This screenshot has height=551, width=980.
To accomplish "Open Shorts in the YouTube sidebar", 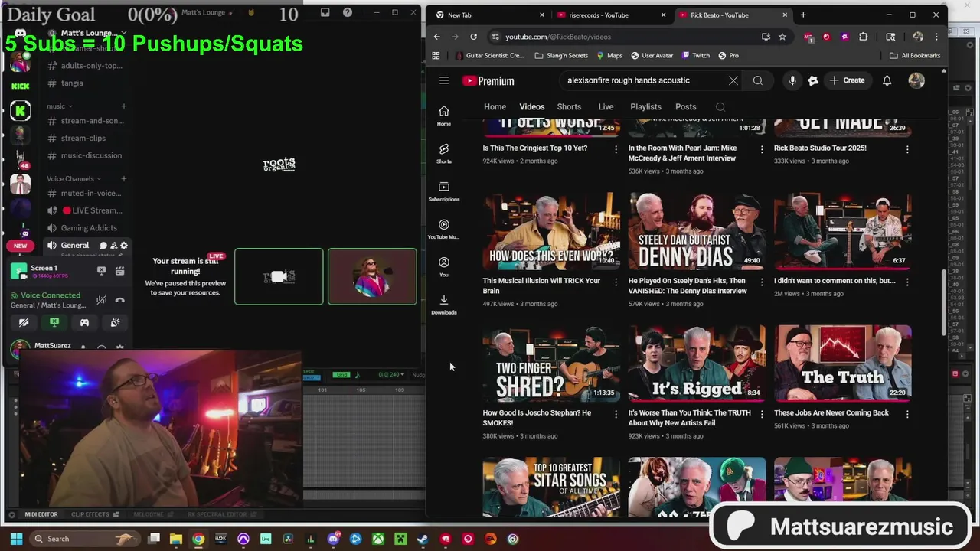I will click(443, 152).
